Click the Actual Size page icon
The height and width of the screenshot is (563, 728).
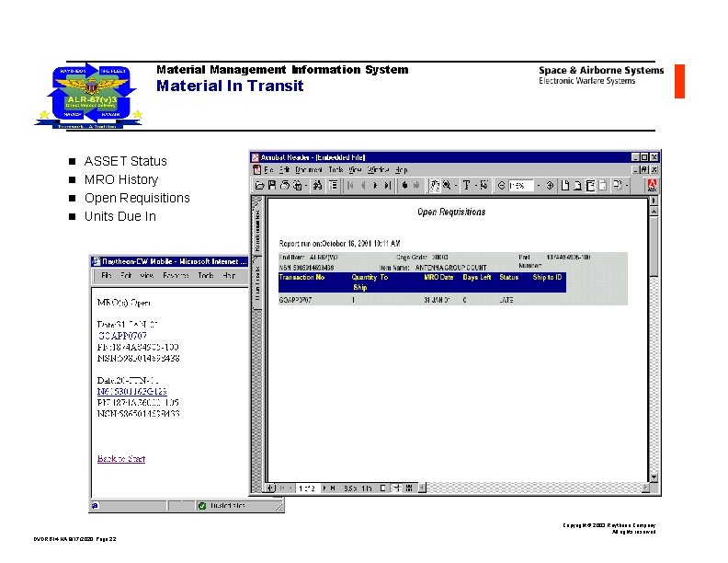(x=565, y=185)
